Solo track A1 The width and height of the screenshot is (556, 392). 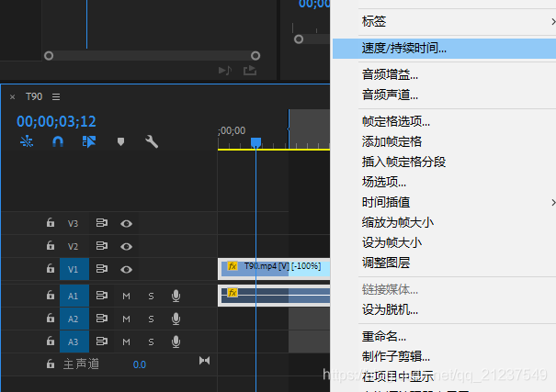pos(151,296)
